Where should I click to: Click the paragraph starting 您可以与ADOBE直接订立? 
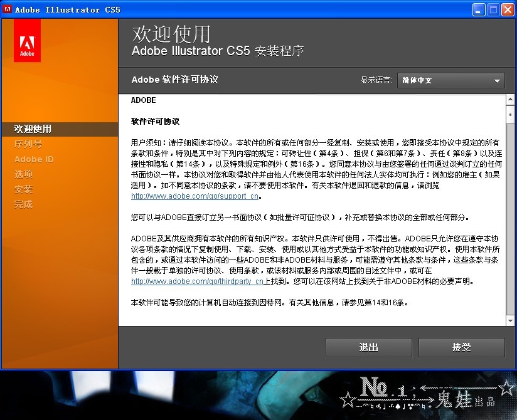pyautogui.click(x=300, y=218)
